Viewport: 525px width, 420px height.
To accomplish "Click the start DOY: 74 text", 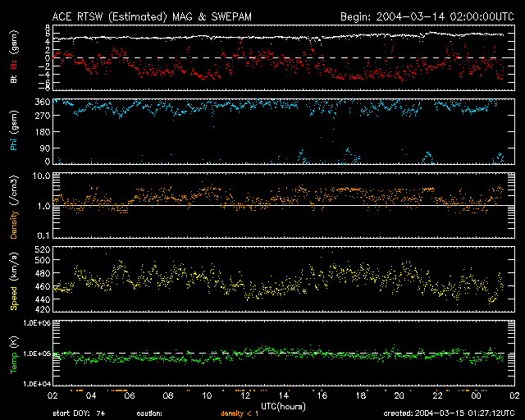I will point(79,413).
